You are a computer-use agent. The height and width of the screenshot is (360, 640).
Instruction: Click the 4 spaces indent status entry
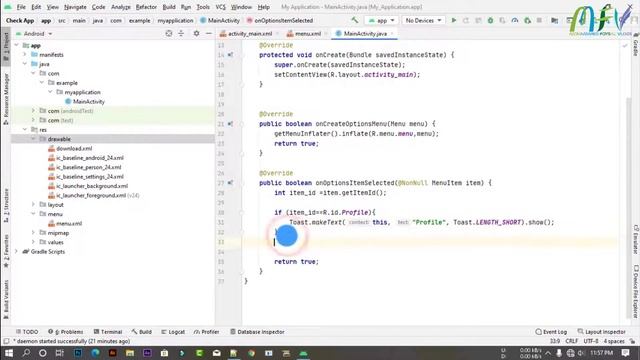click(614, 341)
